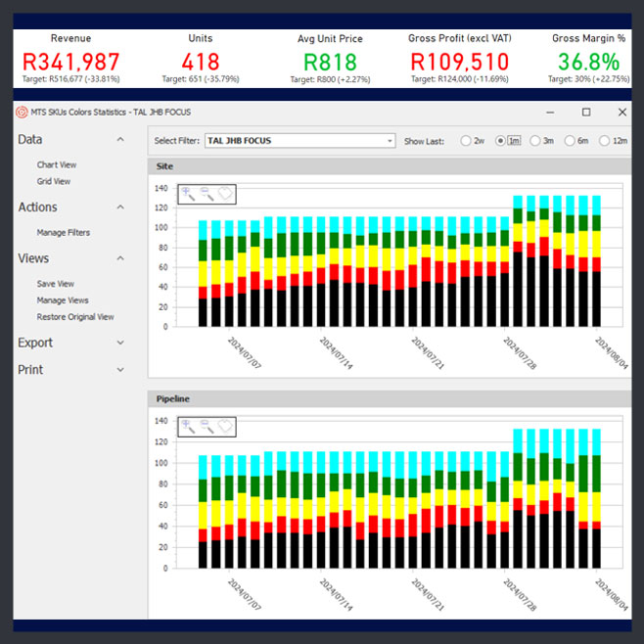The height and width of the screenshot is (644, 644).
Task: Click the MTS app icon in title bar
Action: point(23,113)
